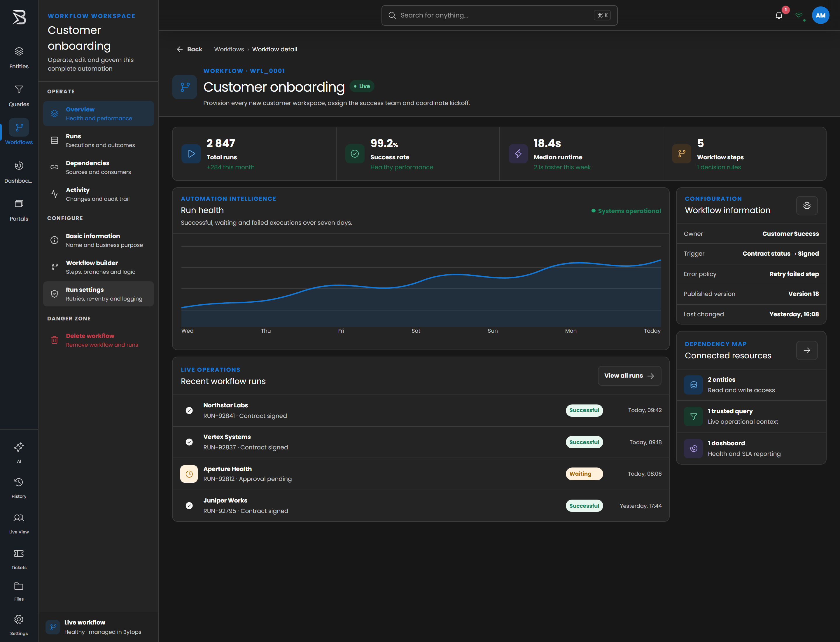
Task: Open Activity changes and audit trail
Action: [x=99, y=194]
